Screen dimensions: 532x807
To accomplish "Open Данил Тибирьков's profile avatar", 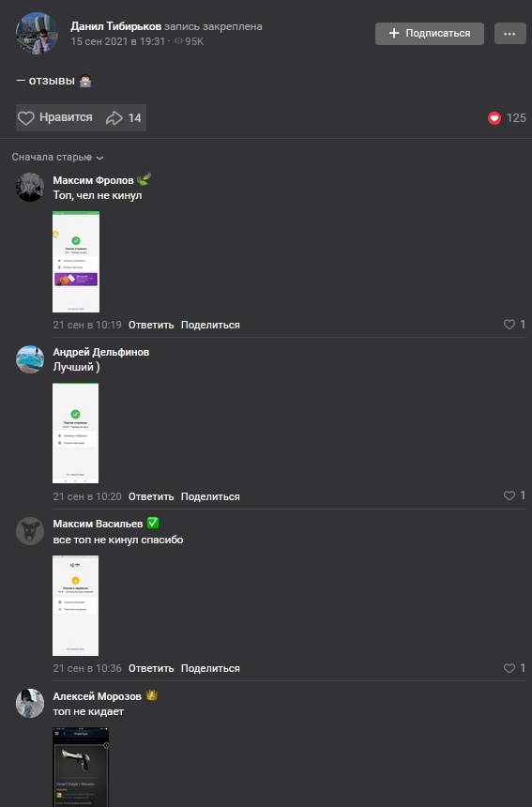I will [x=37, y=33].
